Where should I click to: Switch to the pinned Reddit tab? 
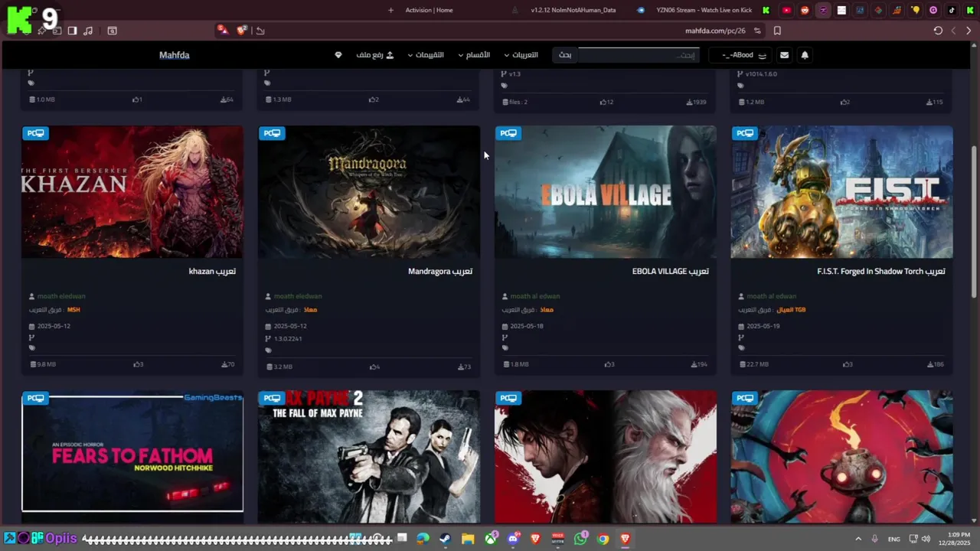tap(805, 10)
